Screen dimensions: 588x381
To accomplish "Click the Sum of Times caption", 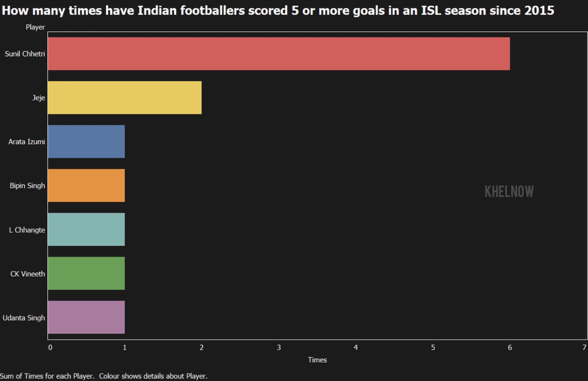I will click(104, 376).
